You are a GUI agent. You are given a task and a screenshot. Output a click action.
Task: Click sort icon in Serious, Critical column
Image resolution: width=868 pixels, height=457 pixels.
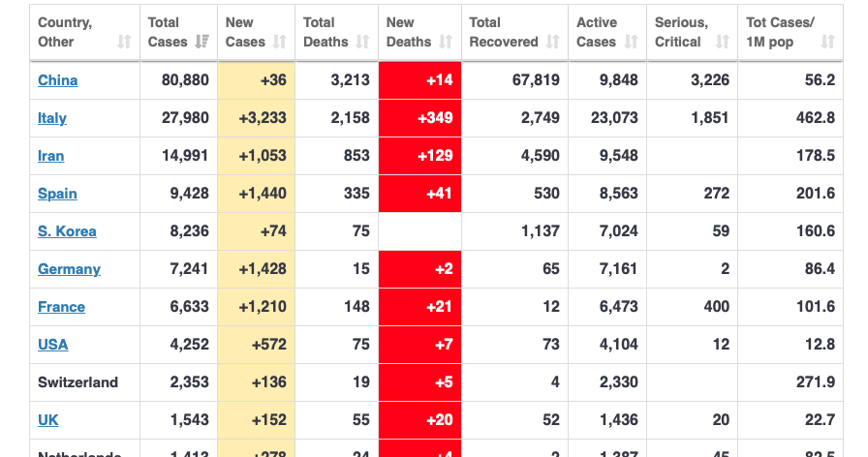click(x=723, y=42)
